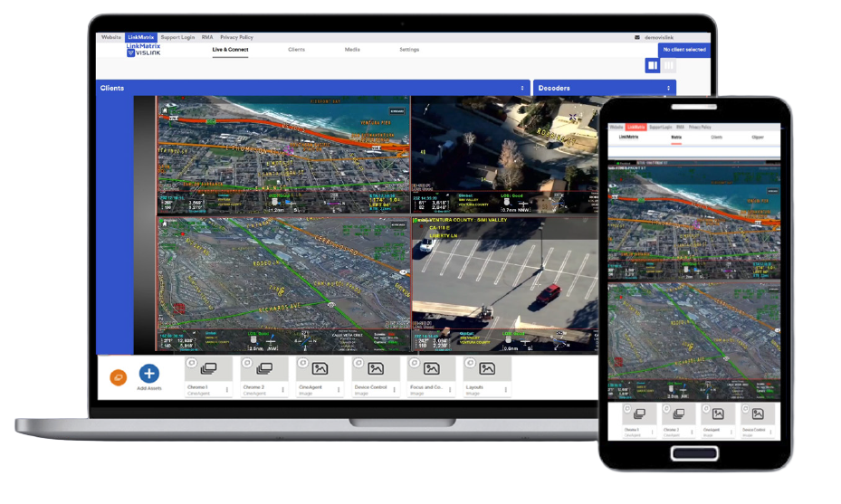This screenshot has width=841, height=504.
Task: Click the Layouts asset image icon
Action: pos(487,369)
